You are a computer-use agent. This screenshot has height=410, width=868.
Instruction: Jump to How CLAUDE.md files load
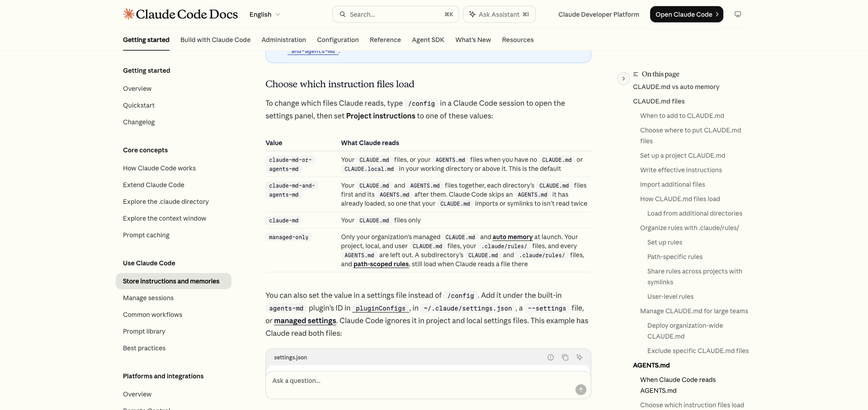680,199
